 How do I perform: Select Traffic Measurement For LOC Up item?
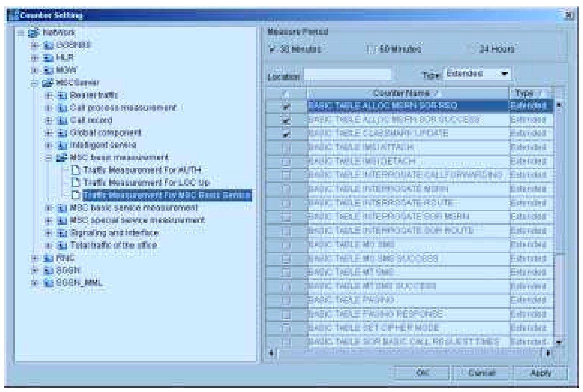point(146,183)
